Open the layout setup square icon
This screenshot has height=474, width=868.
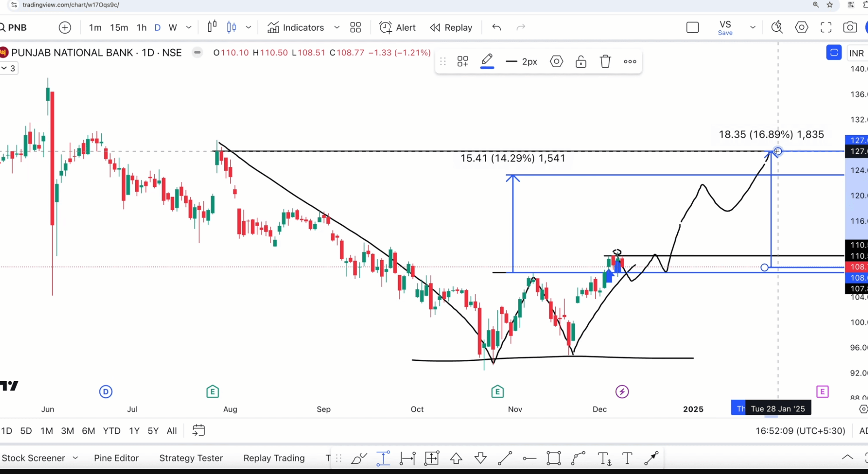tap(693, 27)
